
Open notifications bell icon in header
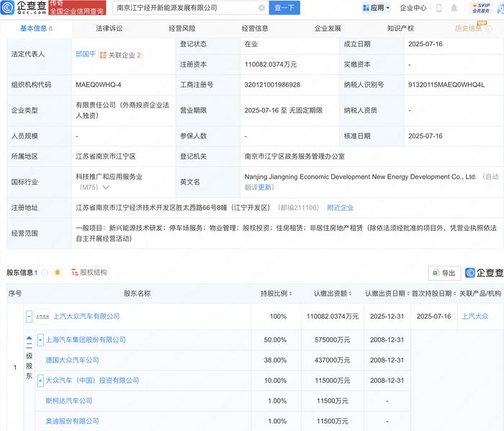point(454,8)
